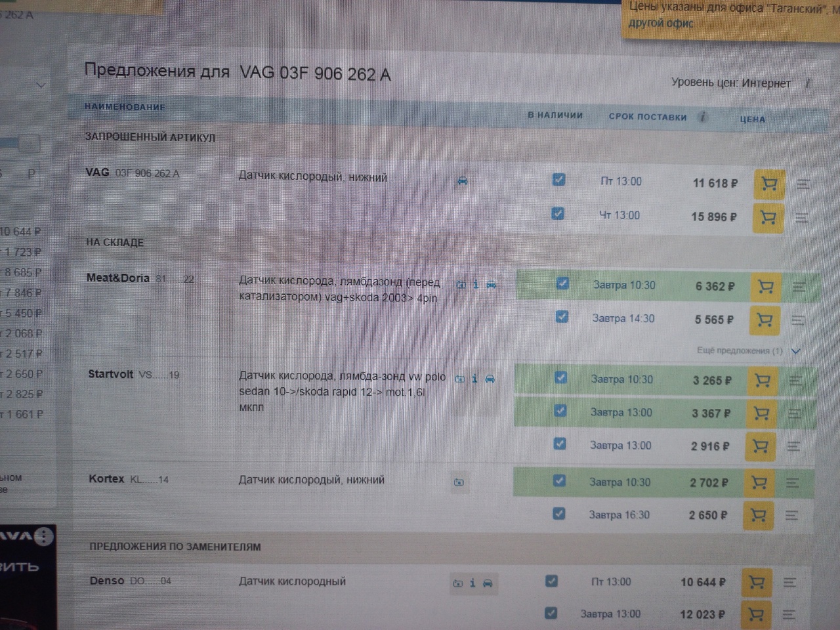Add VAG 11 618 ₽ offer to cart
840x630 pixels.
point(769,184)
